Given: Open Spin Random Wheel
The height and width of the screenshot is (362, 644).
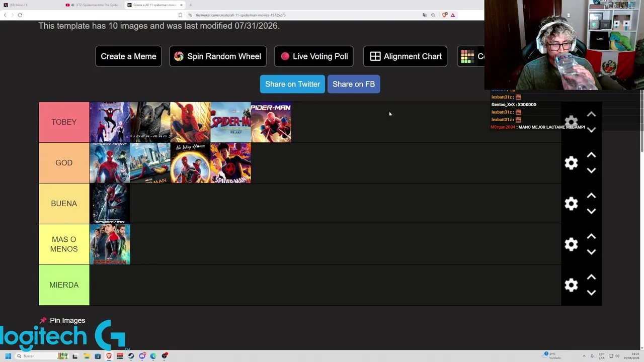Looking at the screenshot, I should [x=218, y=56].
